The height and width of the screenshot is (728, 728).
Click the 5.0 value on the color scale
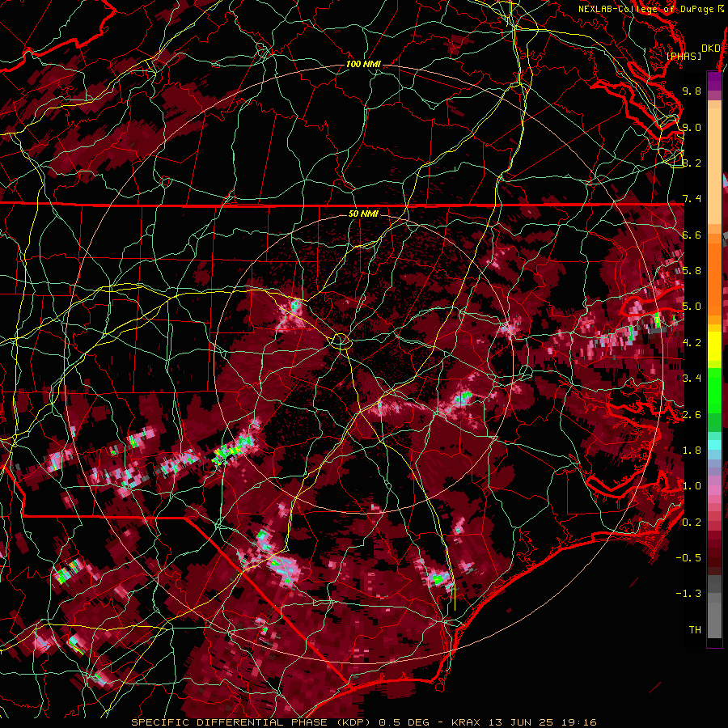692,307
